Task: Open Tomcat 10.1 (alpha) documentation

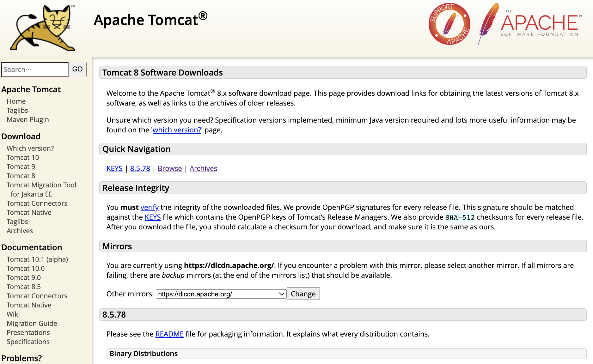Action: coord(37,259)
